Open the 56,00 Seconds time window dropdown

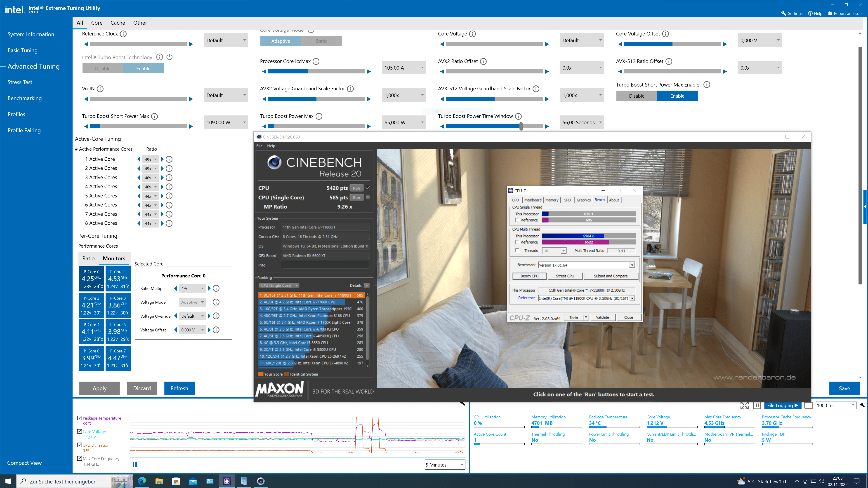(582, 122)
